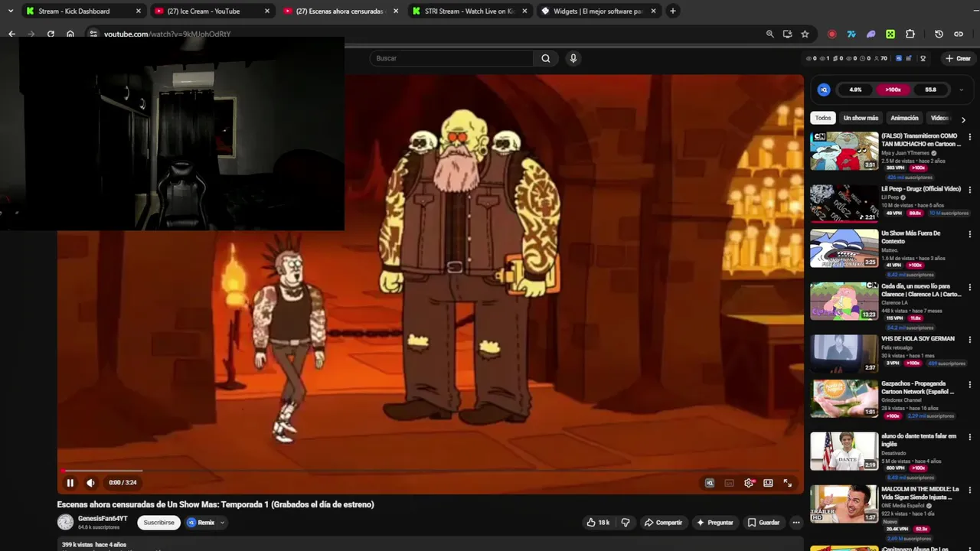Open the history clock toolbar icon
980x551 pixels.
point(939,34)
